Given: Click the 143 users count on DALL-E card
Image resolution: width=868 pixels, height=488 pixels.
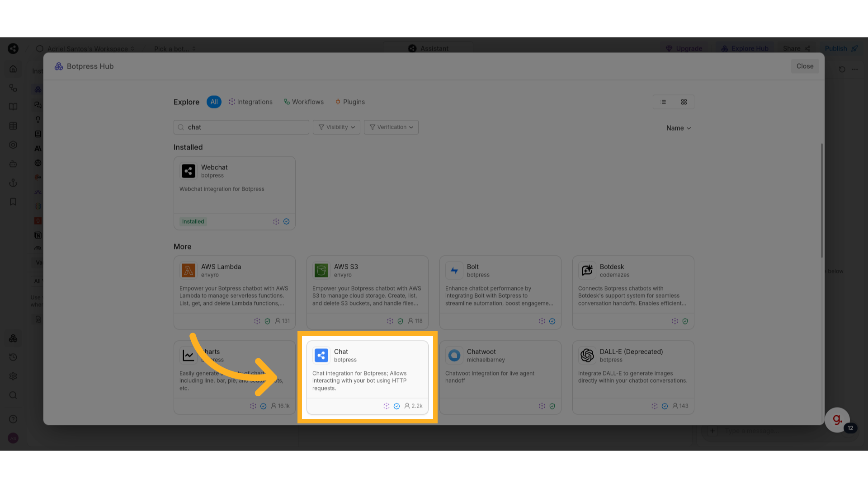Looking at the screenshot, I should [680, 406].
